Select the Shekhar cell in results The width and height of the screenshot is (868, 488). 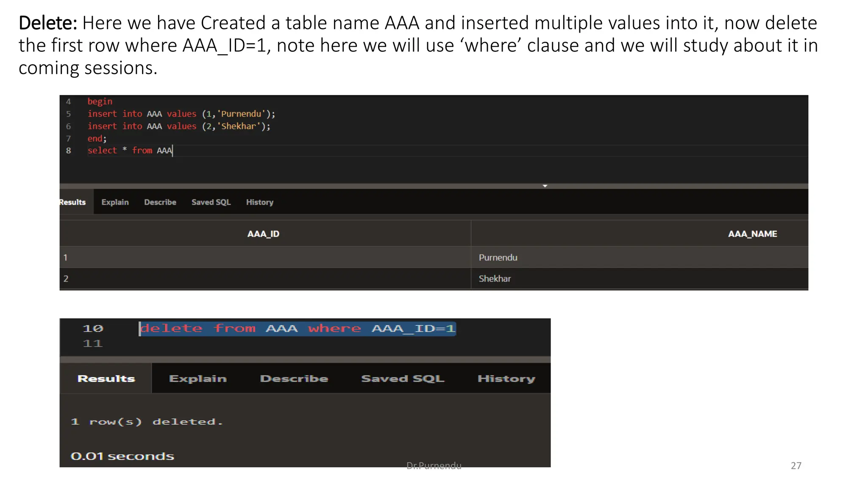640,278
